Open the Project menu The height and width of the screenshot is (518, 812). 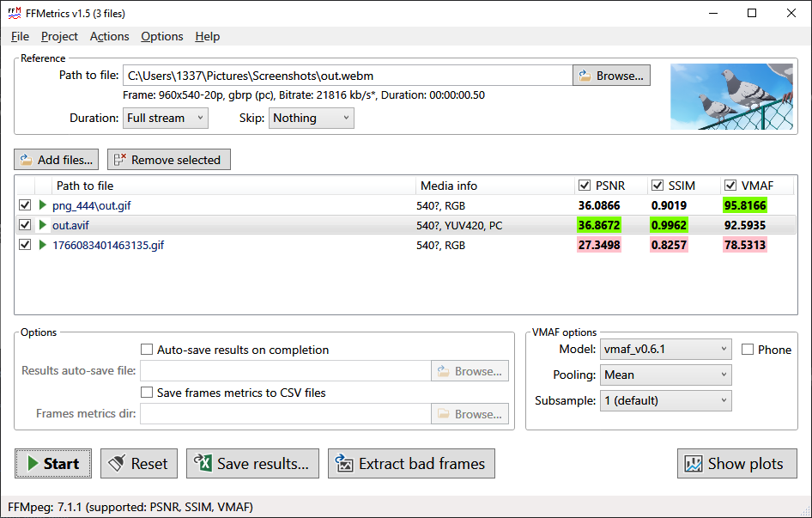(x=59, y=36)
